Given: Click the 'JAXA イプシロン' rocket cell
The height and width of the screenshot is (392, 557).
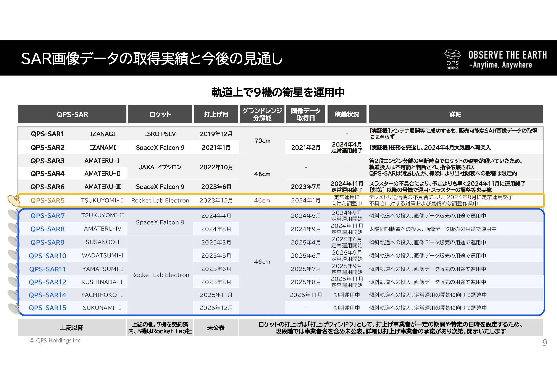Looking at the screenshot, I should 160,167.
